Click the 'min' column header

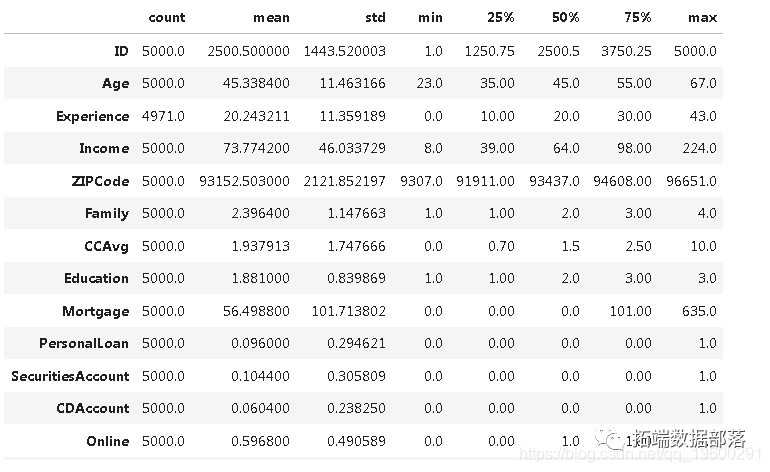pyautogui.click(x=430, y=18)
